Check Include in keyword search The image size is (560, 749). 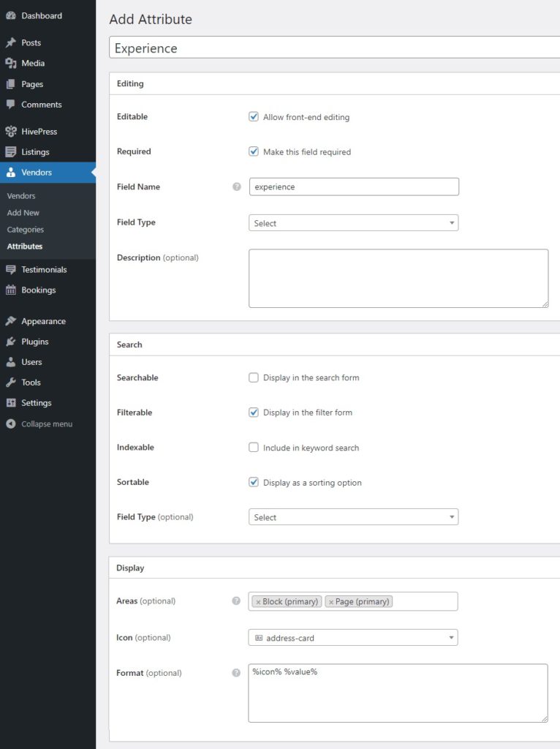254,448
